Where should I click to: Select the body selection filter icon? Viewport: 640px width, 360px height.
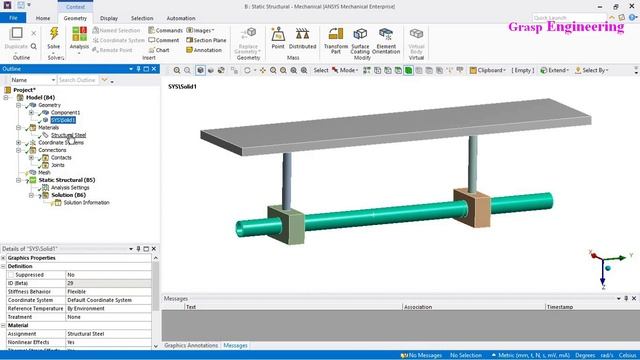pos(408,70)
